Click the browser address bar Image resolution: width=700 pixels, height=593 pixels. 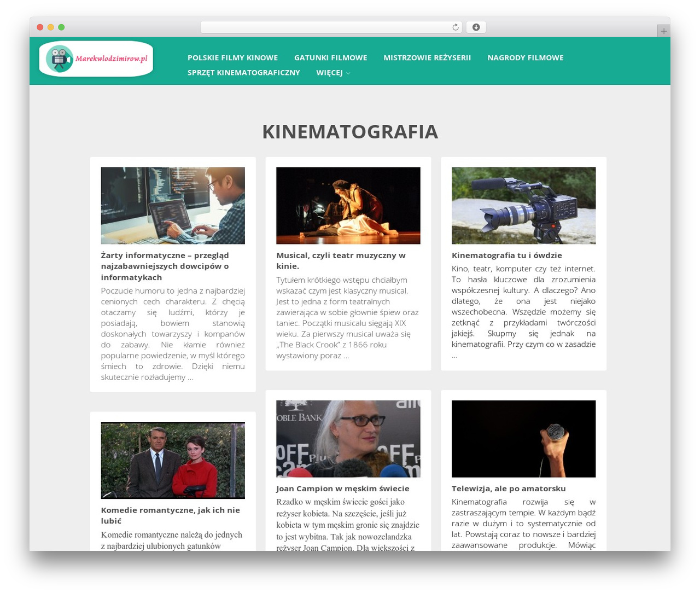pos(331,27)
